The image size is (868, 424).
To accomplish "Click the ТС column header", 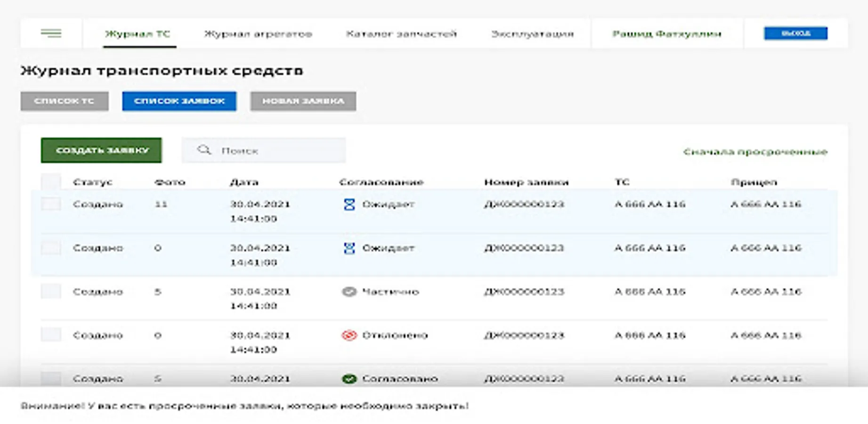I will 622,182.
